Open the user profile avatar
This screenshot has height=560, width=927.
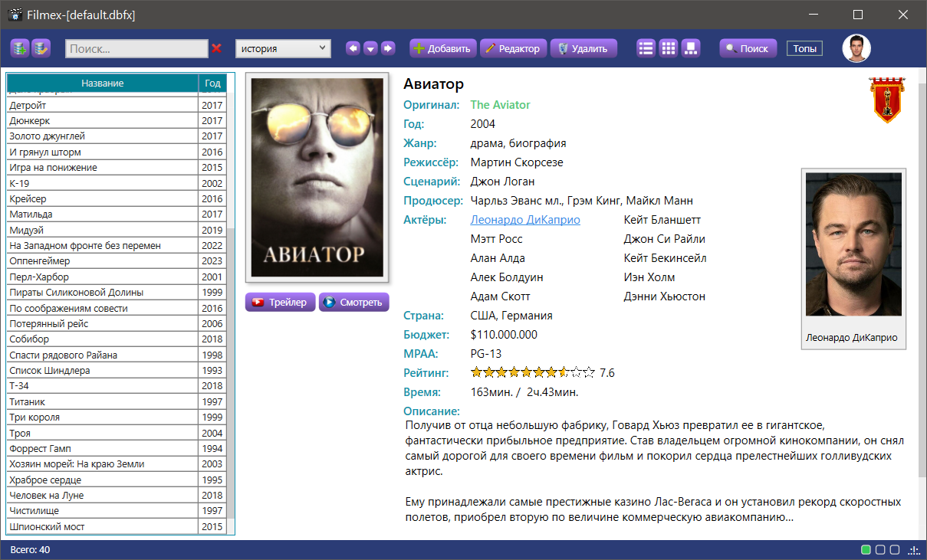tap(856, 48)
